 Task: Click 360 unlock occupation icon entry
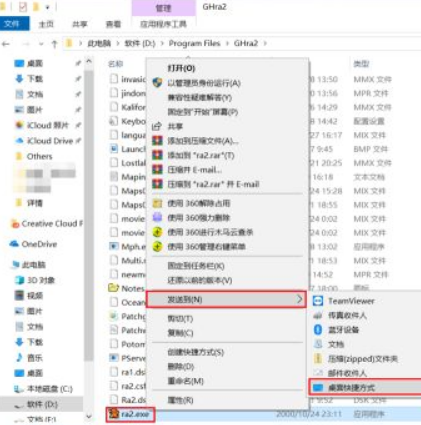(157, 203)
